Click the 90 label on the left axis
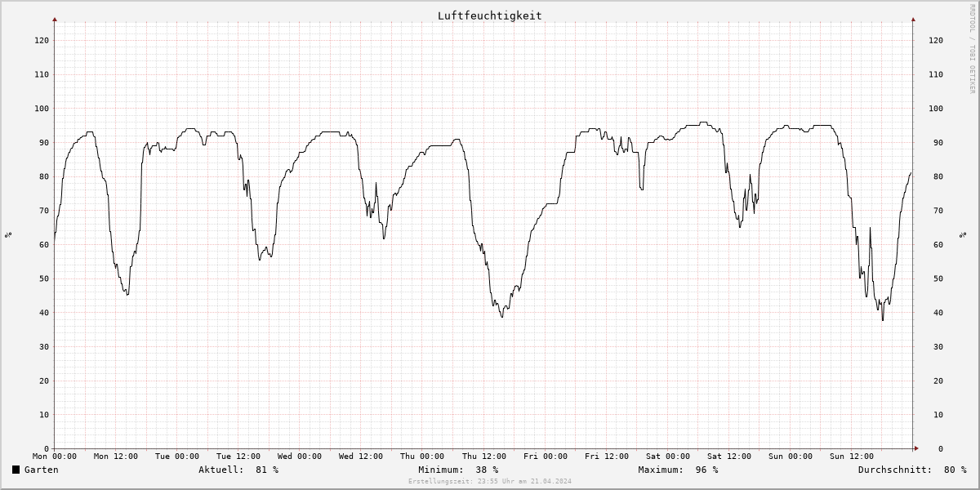 [x=44, y=142]
